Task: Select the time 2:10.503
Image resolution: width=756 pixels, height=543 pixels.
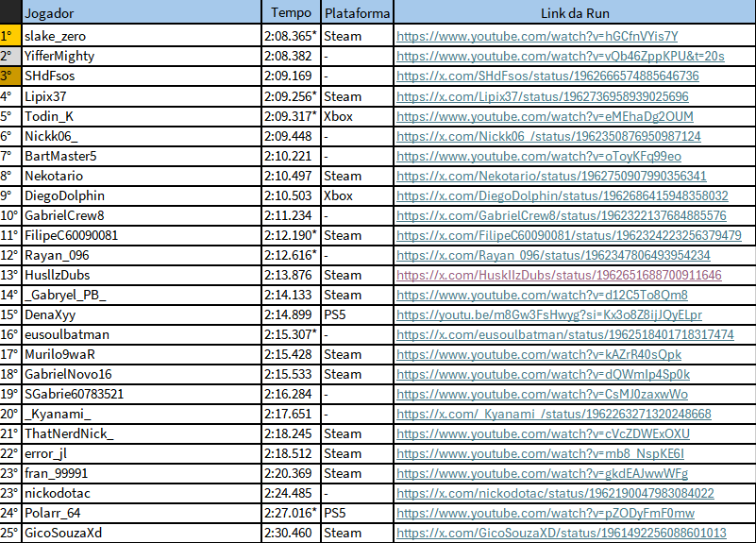Action: 288,195
